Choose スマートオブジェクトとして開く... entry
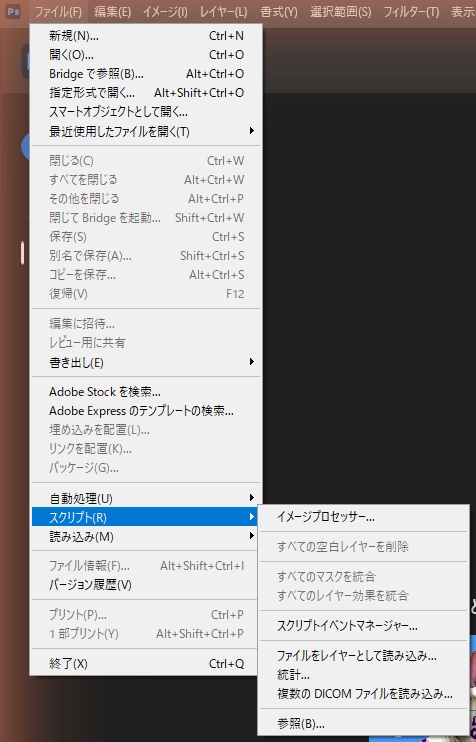This screenshot has height=742, width=476. (146, 112)
